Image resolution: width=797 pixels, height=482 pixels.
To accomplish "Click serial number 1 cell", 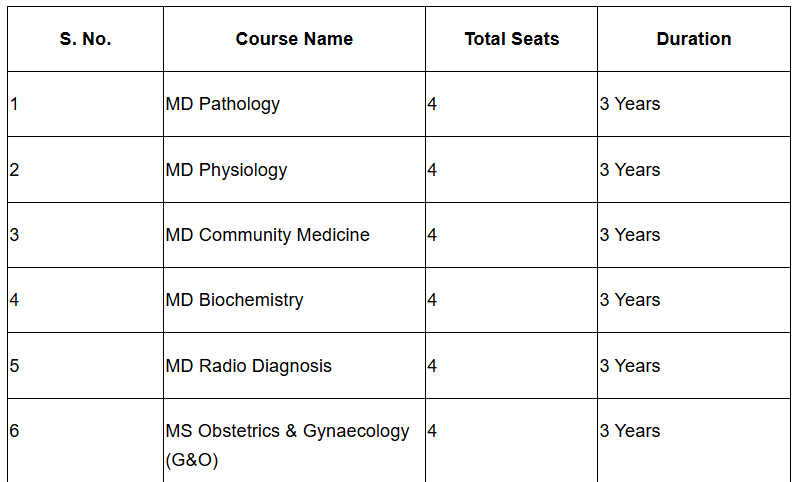I will click(x=15, y=104).
